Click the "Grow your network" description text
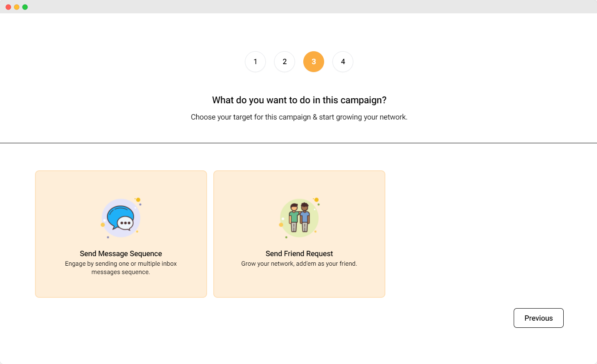The width and height of the screenshot is (597, 364). tap(299, 264)
